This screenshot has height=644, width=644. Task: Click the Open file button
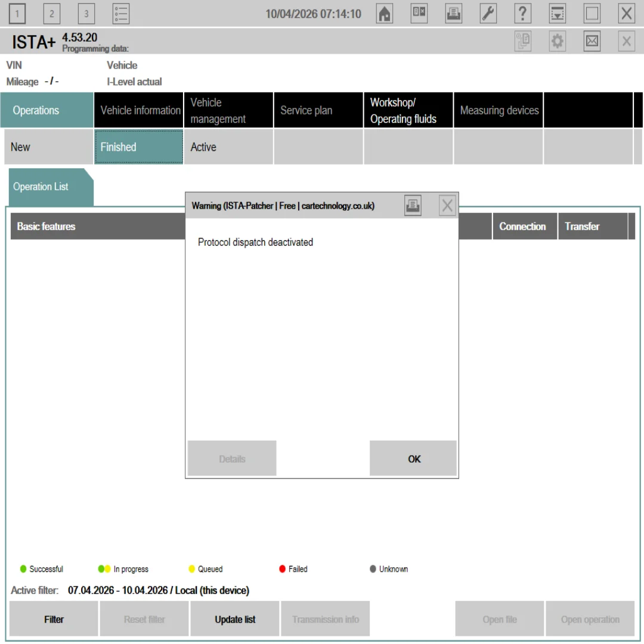click(500, 619)
